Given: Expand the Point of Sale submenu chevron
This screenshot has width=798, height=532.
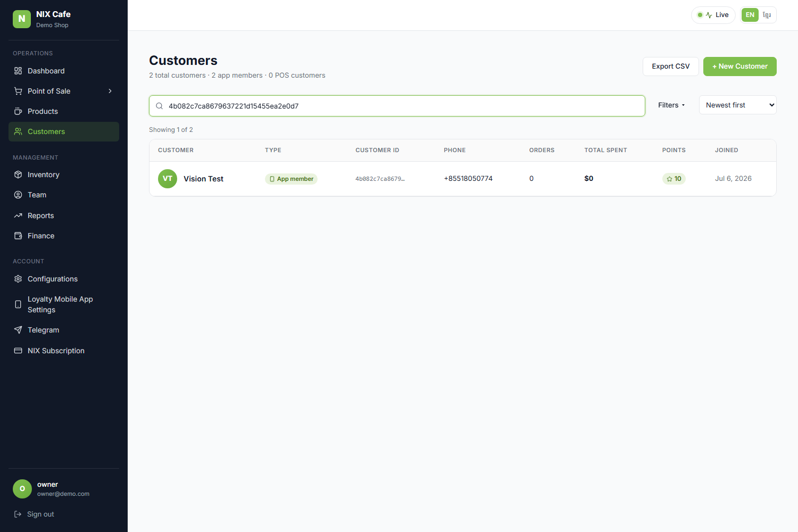Looking at the screenshot, I should coord(110,91).
